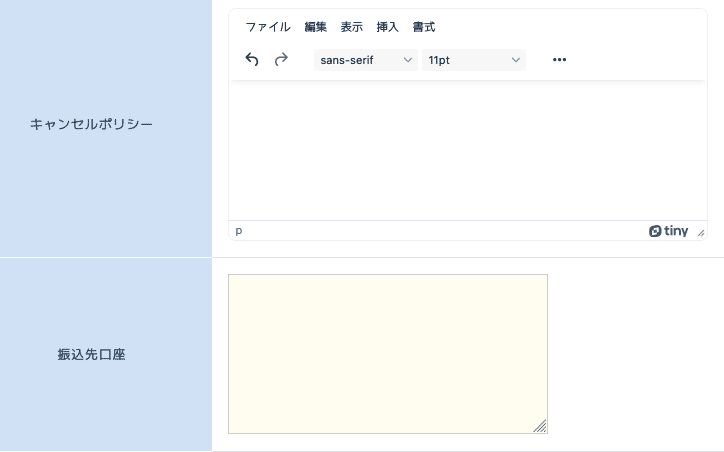Click the tiny logo in editor footer

tap(668, 231)
